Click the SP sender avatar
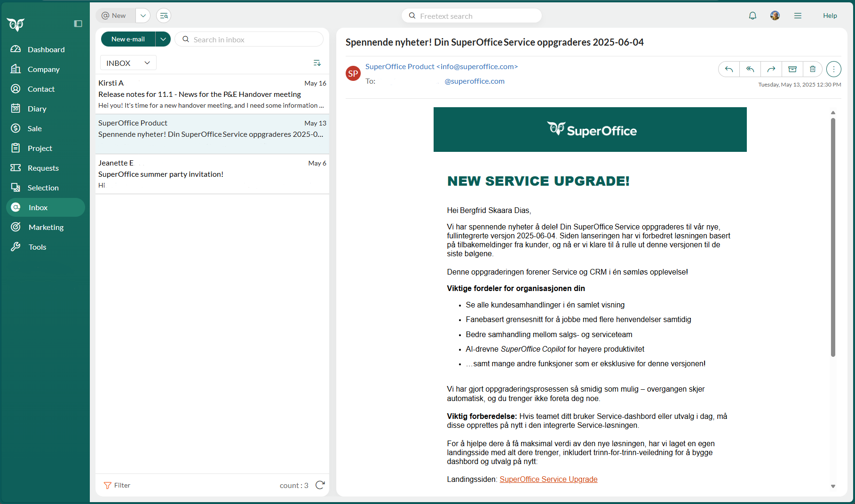 [353, 73]
